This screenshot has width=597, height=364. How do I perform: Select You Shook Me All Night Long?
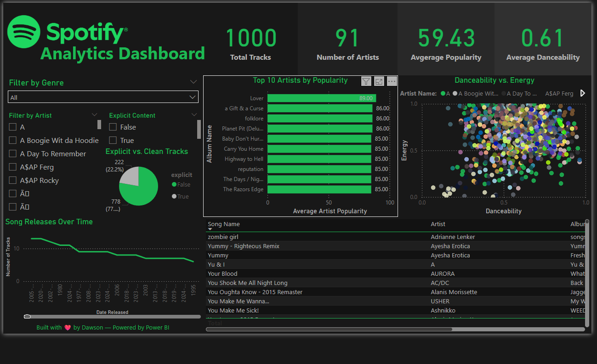coord(248,283)
